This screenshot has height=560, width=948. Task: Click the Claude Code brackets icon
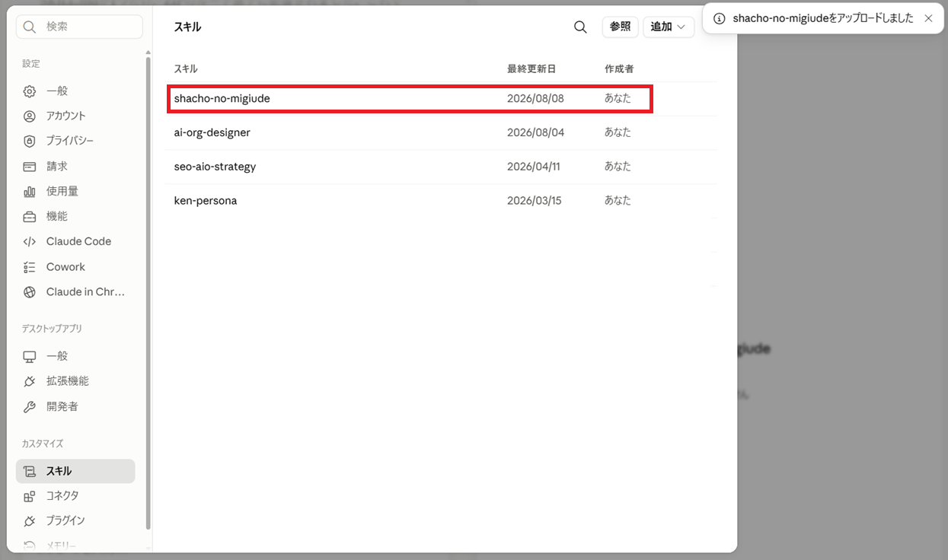(30, 242)
